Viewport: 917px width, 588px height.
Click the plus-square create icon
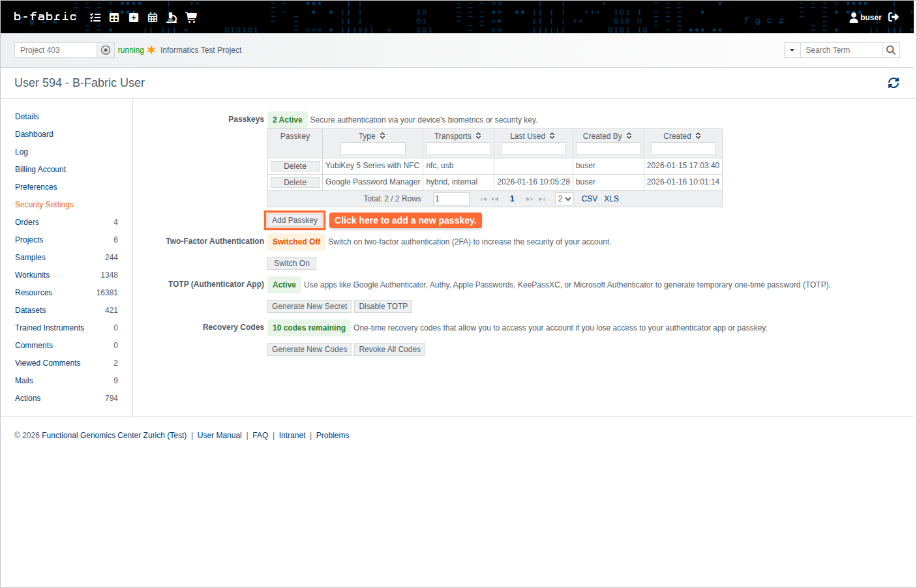134,18
